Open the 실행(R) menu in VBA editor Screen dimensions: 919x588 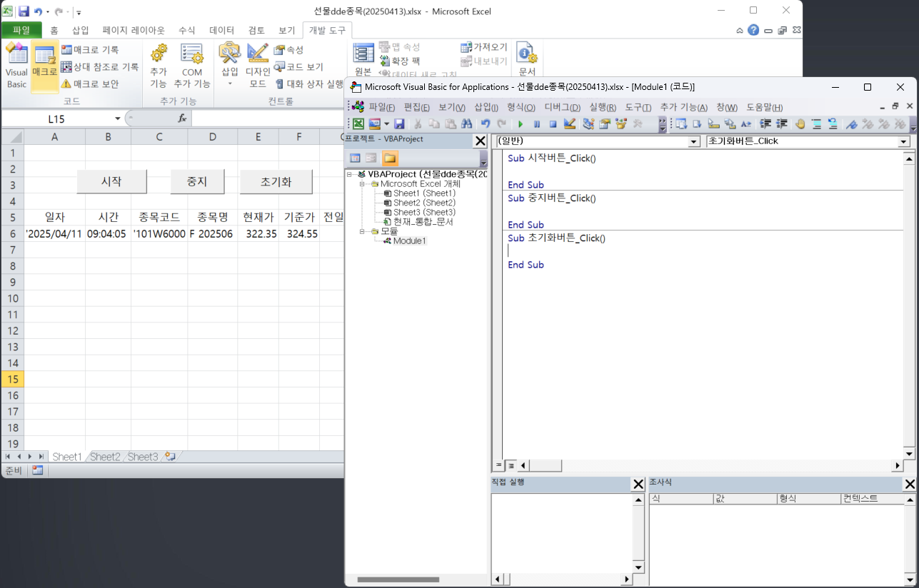tap(603, 107)
